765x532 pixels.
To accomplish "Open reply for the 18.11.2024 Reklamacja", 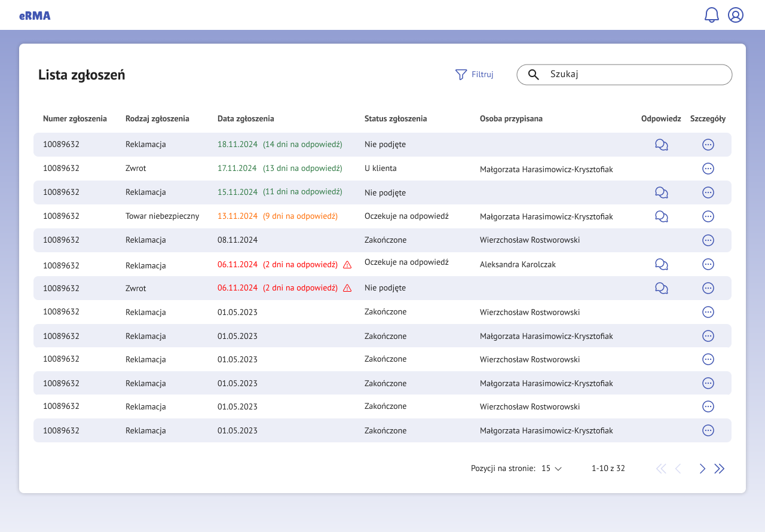I will pos(661,145).
